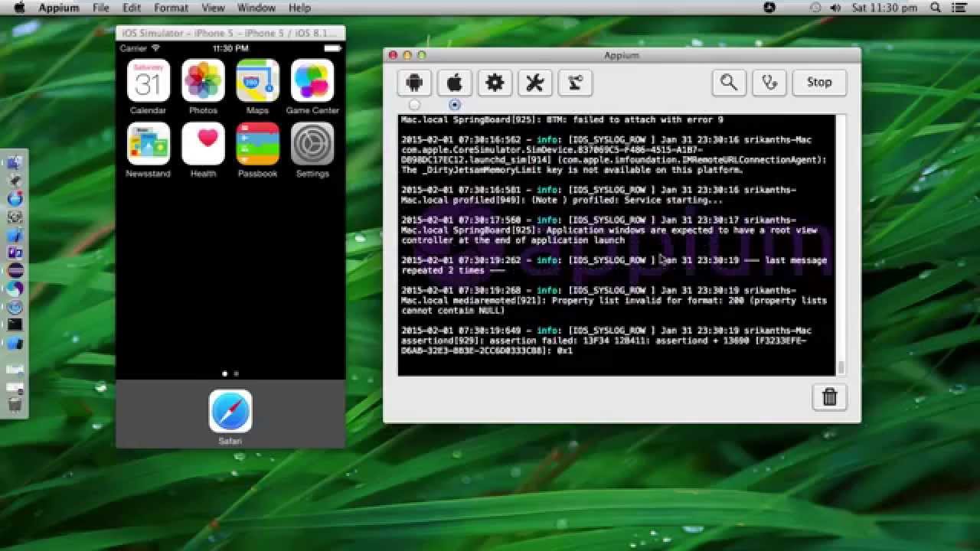The width and height of the screenshot is (980, 551).
Task: Open the File menu
Action: [100, 8]
